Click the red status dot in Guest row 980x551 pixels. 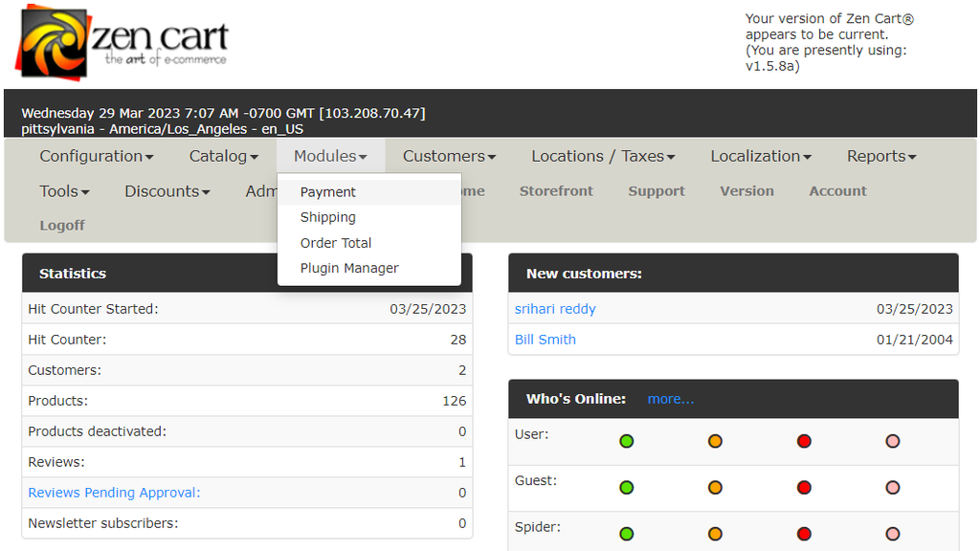pyautogui.click(x=804, y=487)
